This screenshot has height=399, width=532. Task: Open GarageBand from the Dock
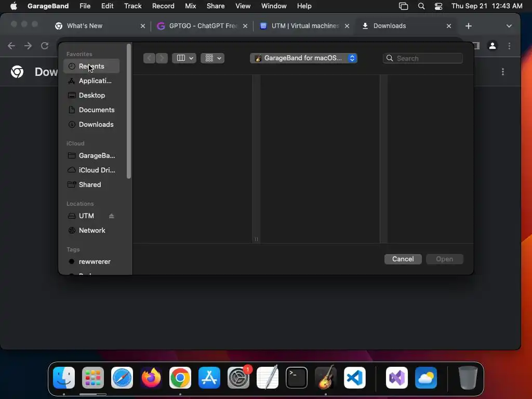[326, 378]
